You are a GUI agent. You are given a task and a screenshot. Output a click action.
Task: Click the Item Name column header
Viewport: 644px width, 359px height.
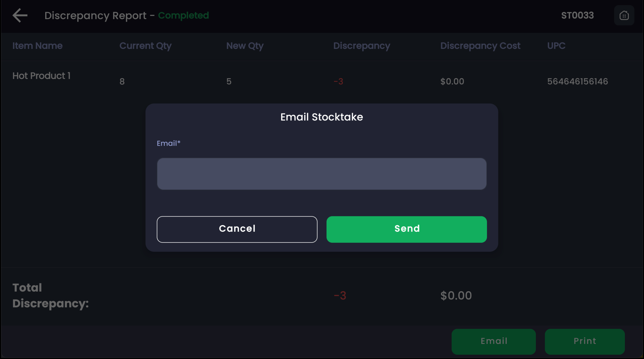(x=37, y=46)
